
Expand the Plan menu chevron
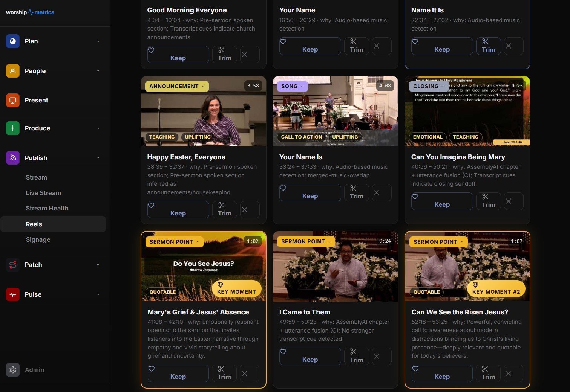[x=98, y=41]
